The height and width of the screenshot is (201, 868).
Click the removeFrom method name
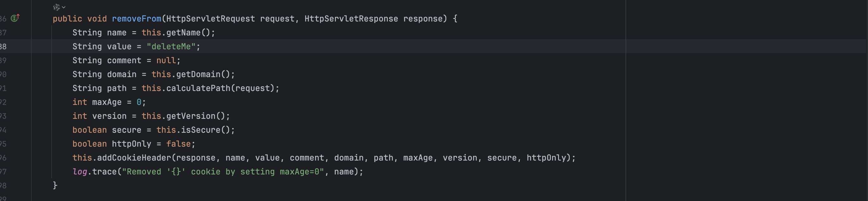point(136,19)
